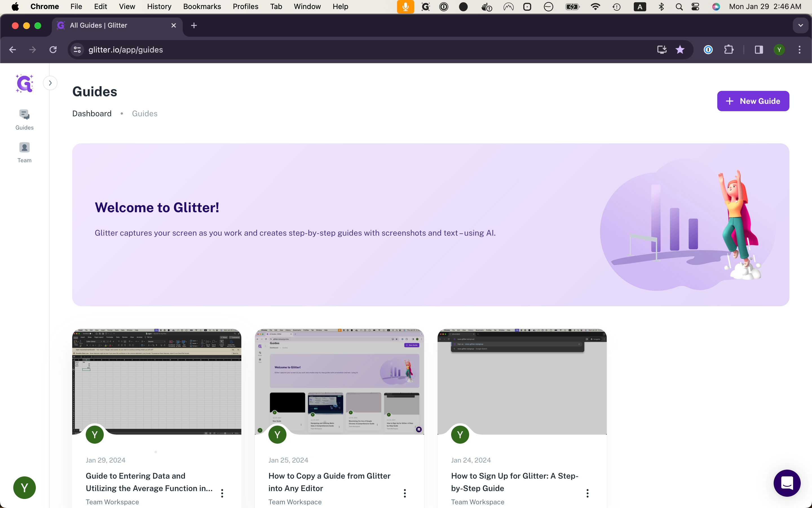The width and height of the screenshot is (812, 508).
Task: Open the History menu
Action: 159,6
